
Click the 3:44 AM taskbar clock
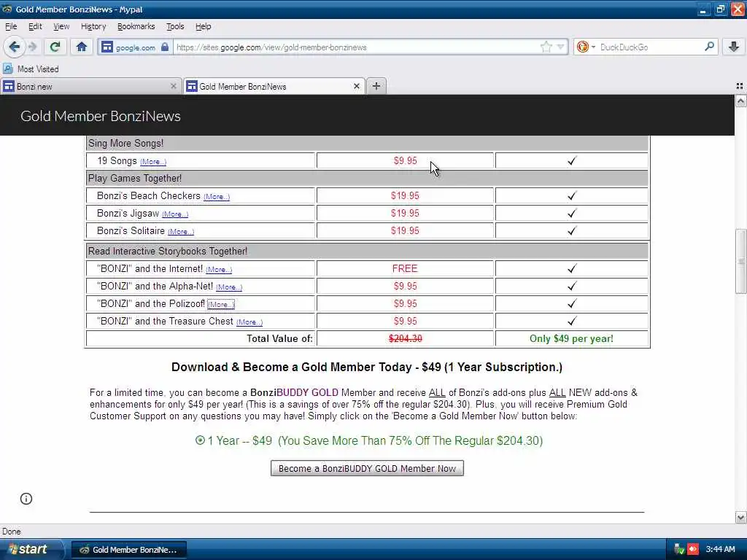720,549
